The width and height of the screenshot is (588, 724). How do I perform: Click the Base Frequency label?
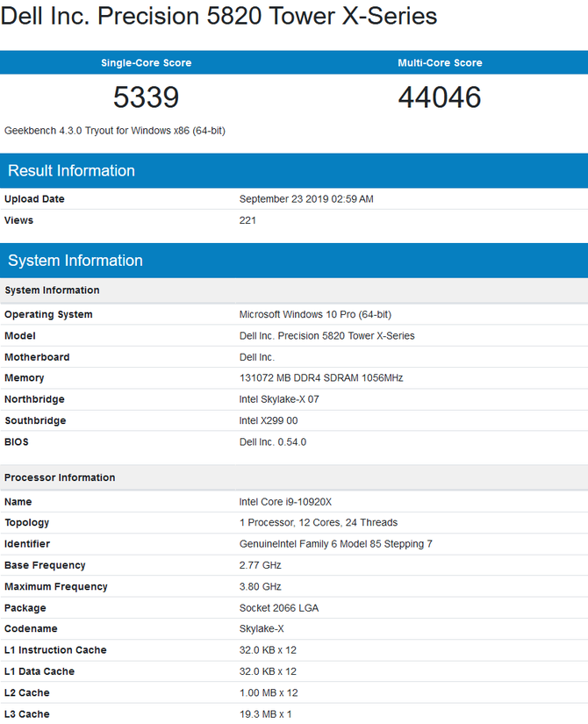click(x=45, y=565)
